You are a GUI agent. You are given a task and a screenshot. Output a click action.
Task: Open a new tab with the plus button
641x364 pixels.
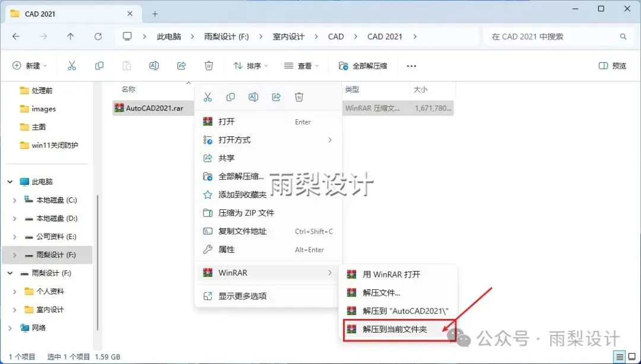155,14
